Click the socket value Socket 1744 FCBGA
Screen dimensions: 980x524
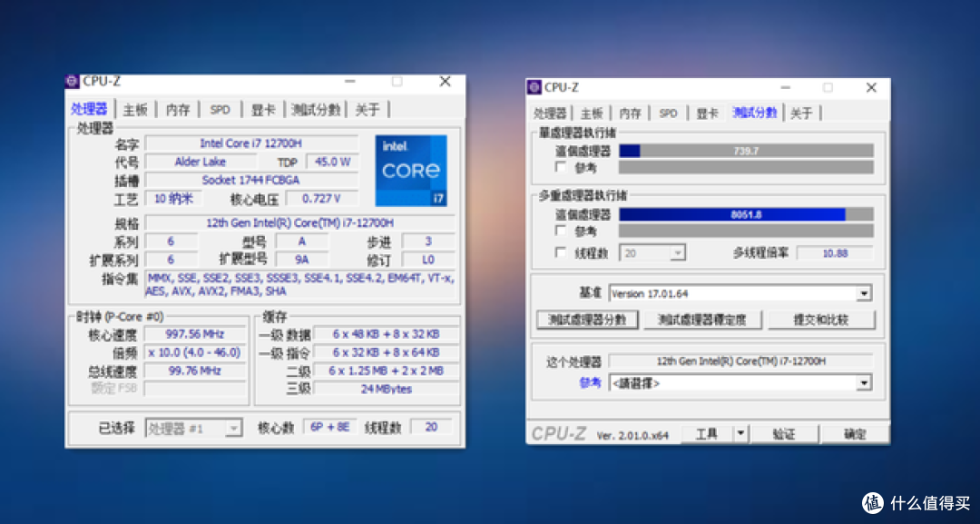[x=251, y=180]
